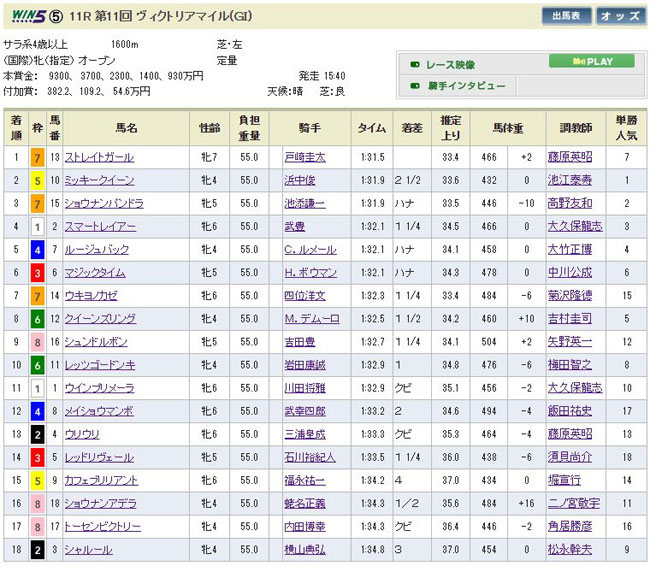The image size is (650, 566).
Task: Click the green PLAY race video button
Action: coord(592,61)
